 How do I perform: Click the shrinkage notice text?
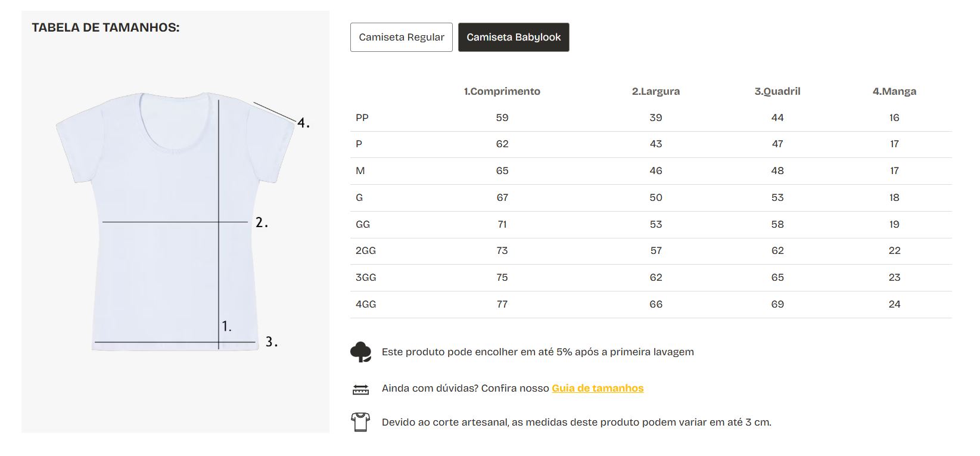537,352
